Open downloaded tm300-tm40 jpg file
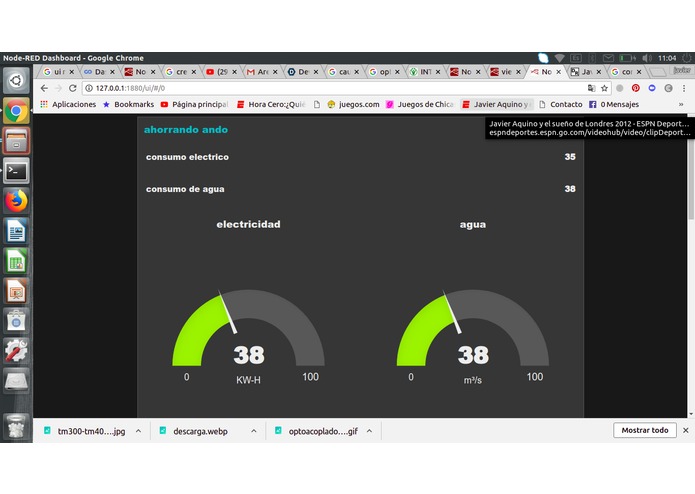 click(84, 431)
